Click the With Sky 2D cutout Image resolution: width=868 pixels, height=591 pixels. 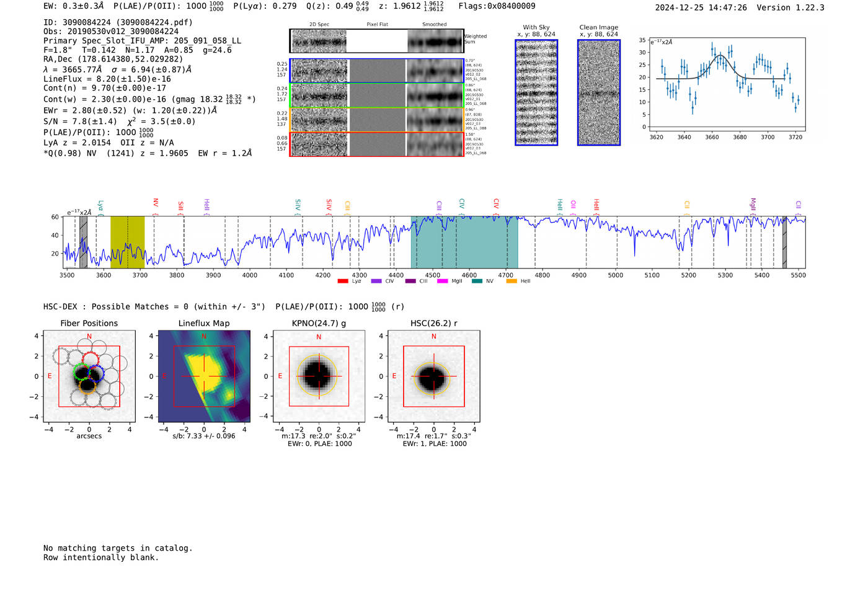536,93
